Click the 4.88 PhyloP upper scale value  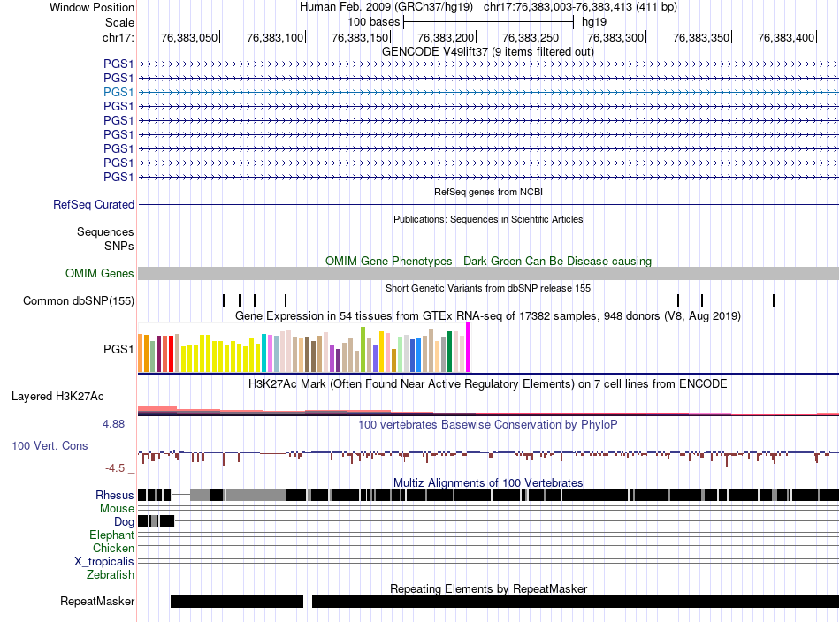[x=113, y=424]
